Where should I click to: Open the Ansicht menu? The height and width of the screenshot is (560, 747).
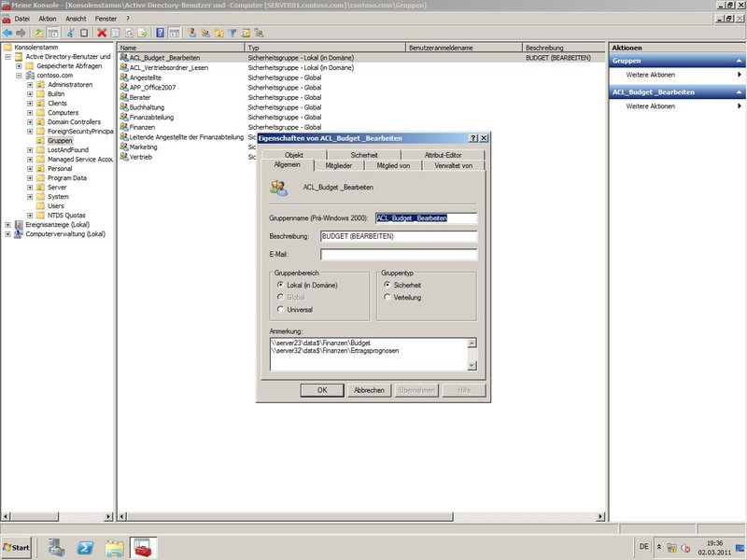(76, 19)
